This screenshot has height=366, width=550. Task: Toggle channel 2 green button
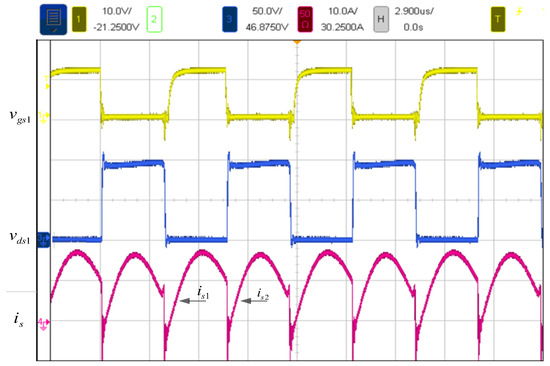pyautogui.click(x=154, y=19)
